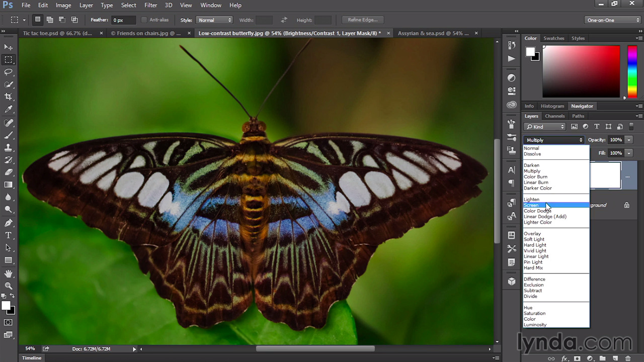The image size is (644, 362).
Task: Select the Dodge tool
Action: coord(9,210)
